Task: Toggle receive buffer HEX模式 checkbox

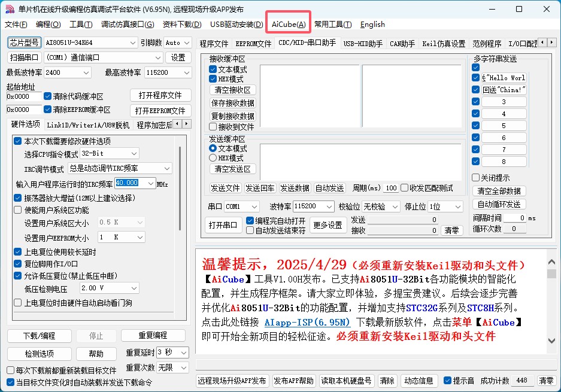Action: (213, 78)
